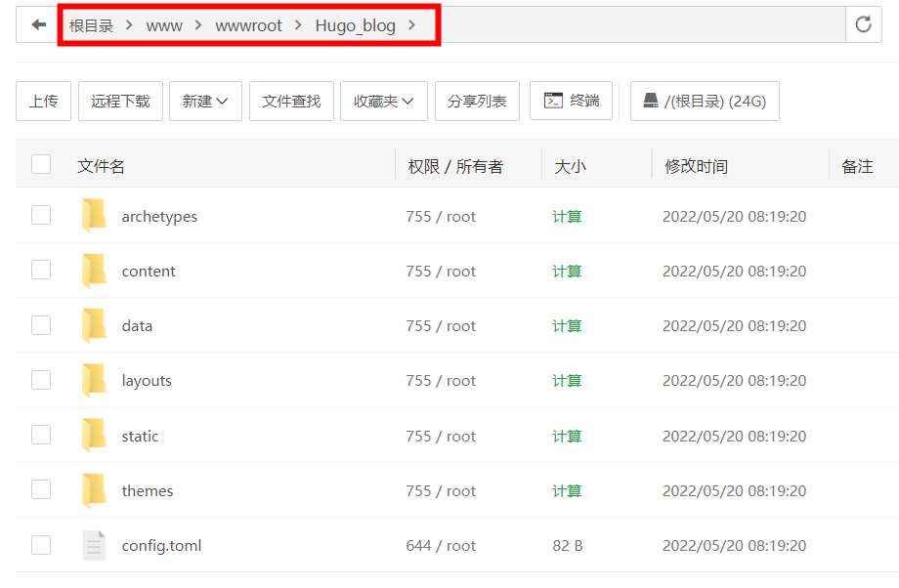Open the archetypes folder name
899x588 pixels.
tap(159, 217)
